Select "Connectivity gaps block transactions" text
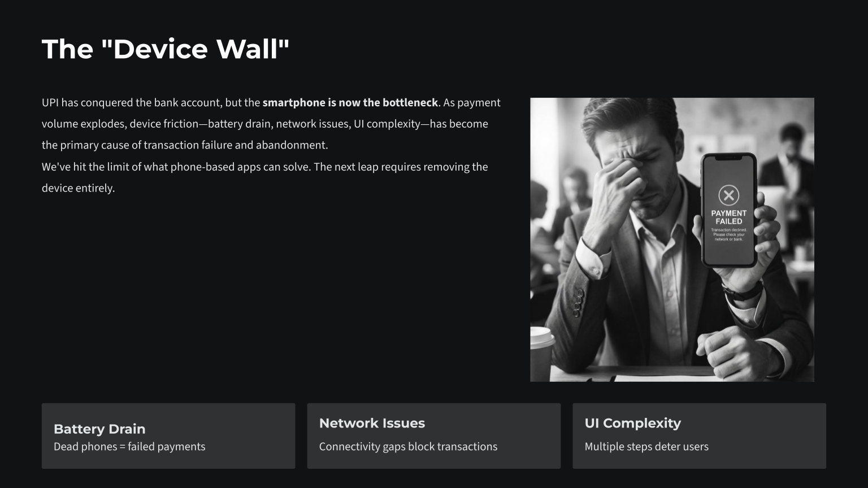Screen dimensions: 868x488 click(x=408, y=447)
